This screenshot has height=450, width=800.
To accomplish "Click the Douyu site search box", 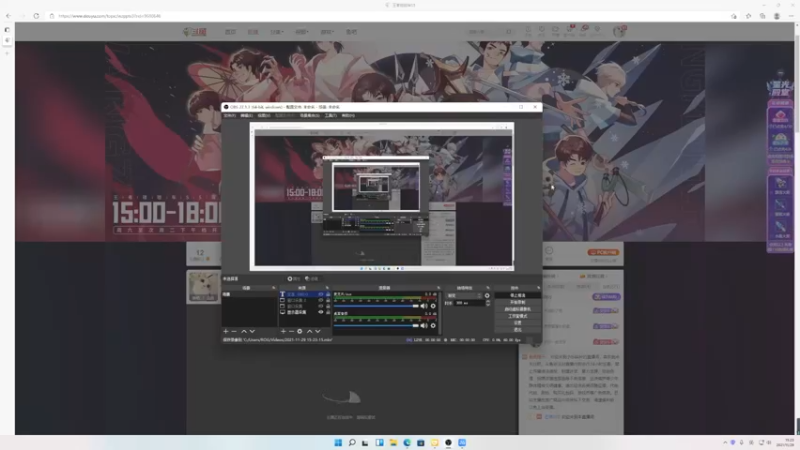I will (490, 32).
